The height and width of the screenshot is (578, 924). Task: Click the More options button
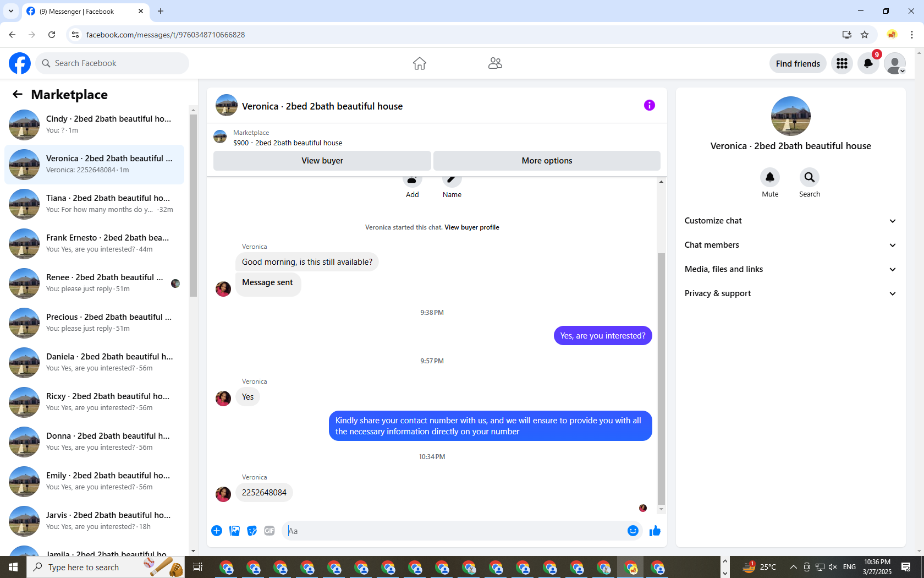(547, 161)
